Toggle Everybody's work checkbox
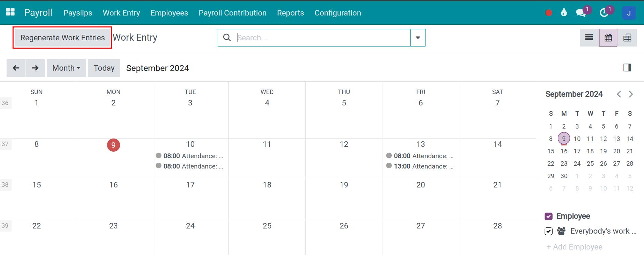The height and width of the screenshot is (255, 644). coord(548,231)
